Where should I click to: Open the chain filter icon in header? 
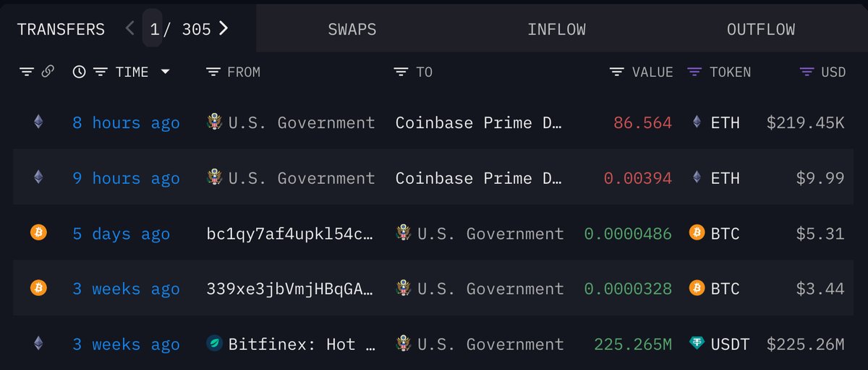[27, 72]
